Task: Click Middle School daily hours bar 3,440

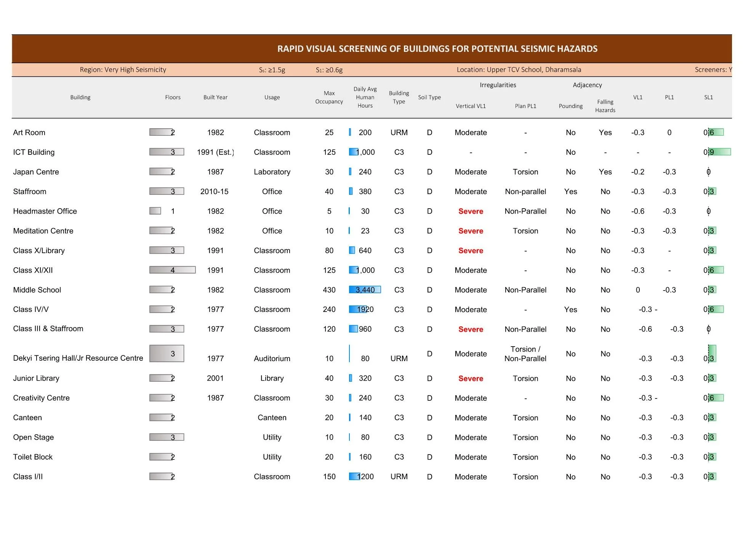Action: [365, 290]
